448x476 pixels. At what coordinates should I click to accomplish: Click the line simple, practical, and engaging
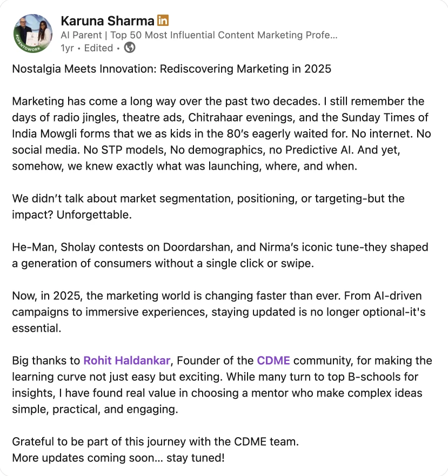pyautogui.click(x=95, y=409)
